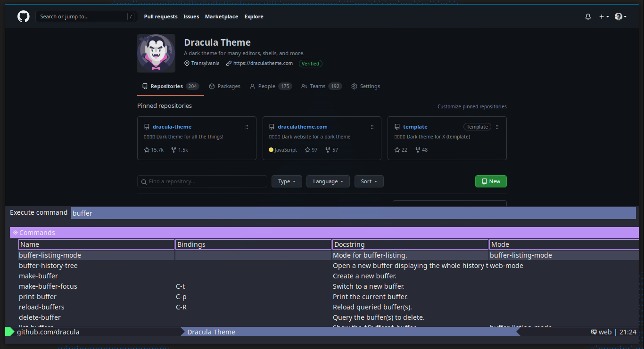Open the user avatar menu

point(621,16)
